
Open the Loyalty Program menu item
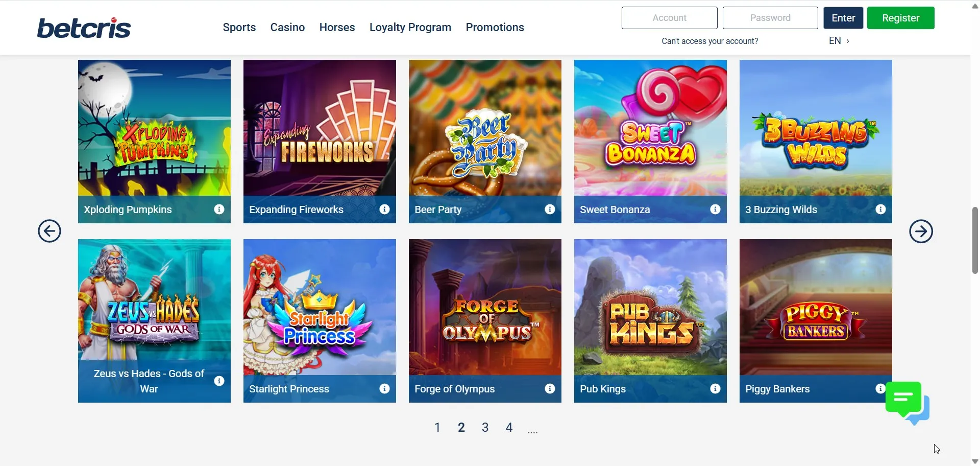(410, 27)
